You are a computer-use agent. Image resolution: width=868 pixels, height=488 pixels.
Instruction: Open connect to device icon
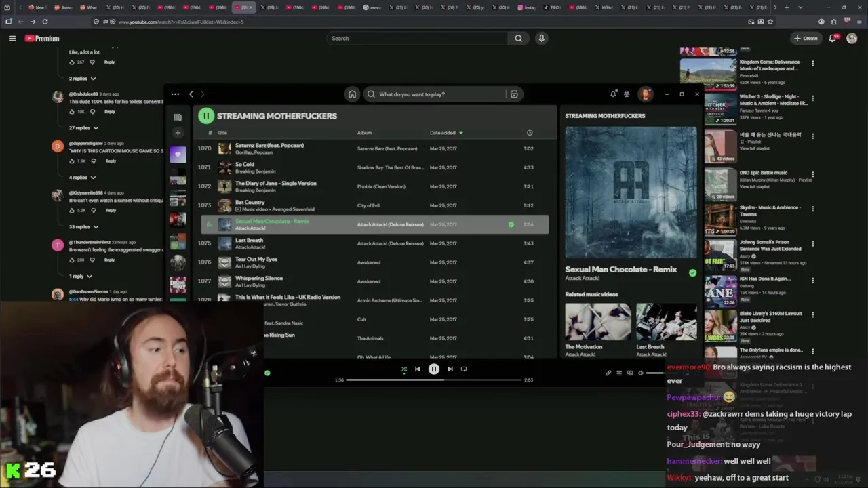click(x=630, y=373)
